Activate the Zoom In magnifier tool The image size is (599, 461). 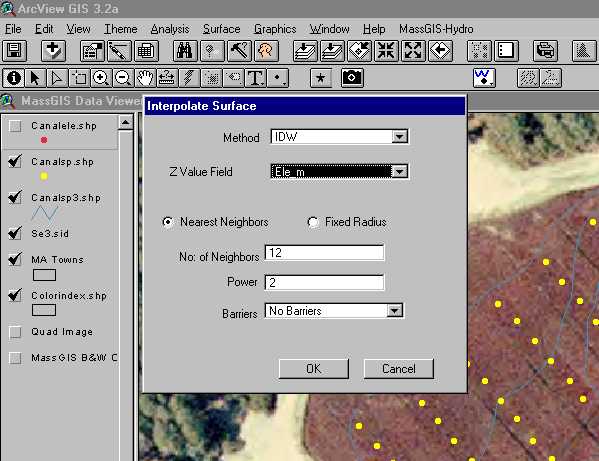point(100,78)
